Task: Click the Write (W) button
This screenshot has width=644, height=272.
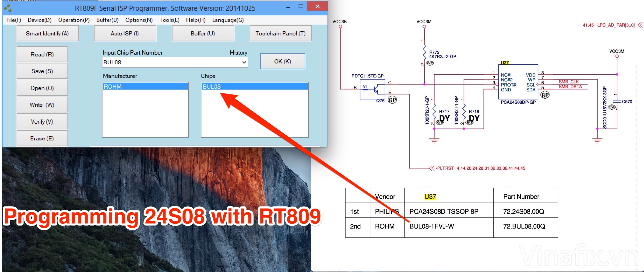Action: point(42,105)
